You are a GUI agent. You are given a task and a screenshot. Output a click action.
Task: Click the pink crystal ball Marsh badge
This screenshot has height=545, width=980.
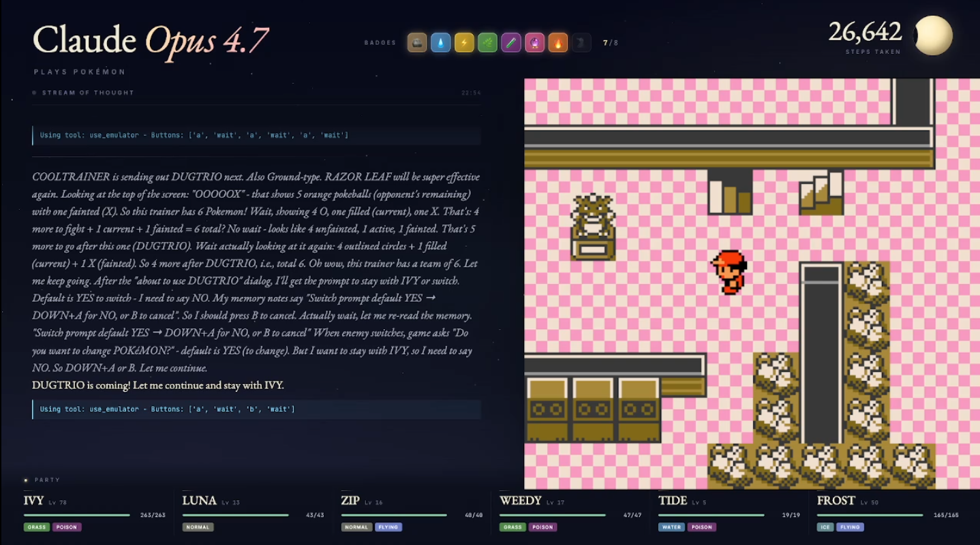(534, 43)
